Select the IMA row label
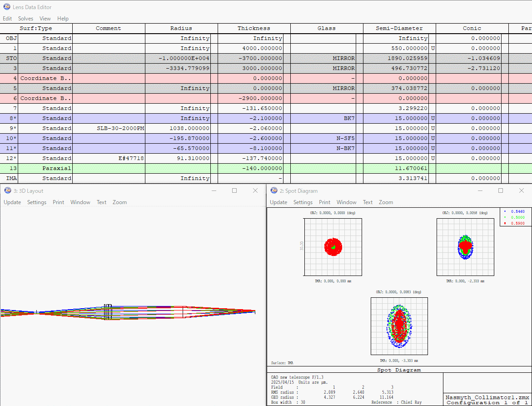The width and height of the screenshot is (532, 406). click(9, 178)
